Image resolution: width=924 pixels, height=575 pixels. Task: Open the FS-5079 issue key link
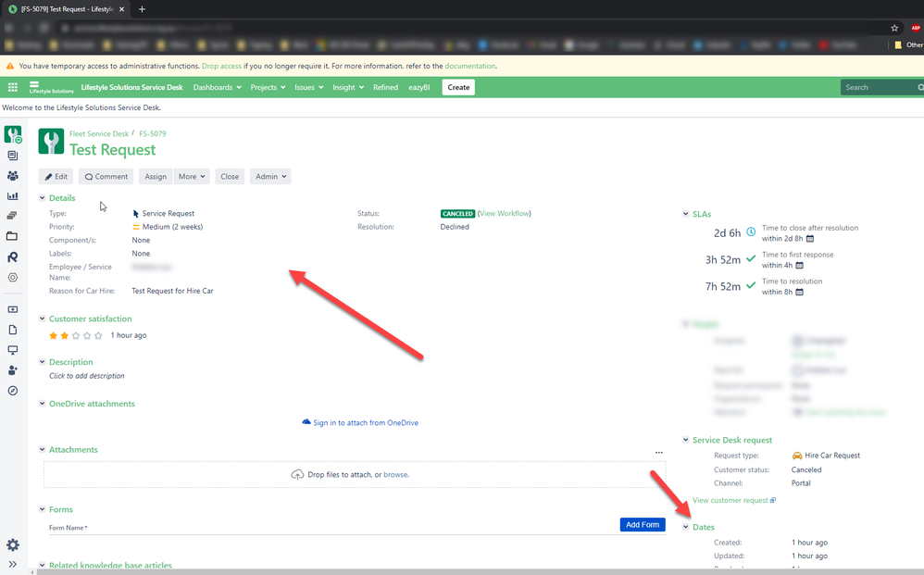153,133
